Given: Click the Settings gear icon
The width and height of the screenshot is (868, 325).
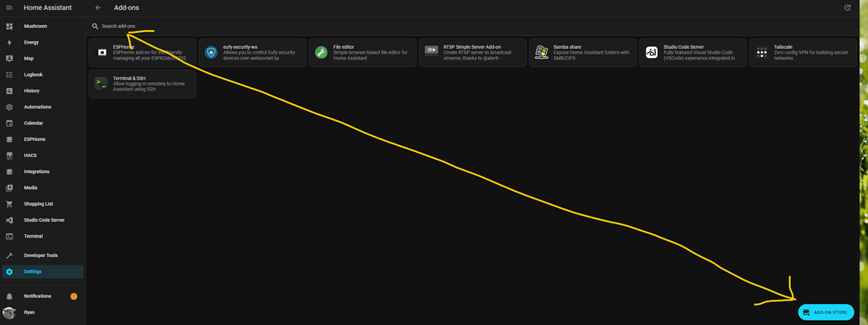Looking at the screenshot, I should tap(9, 271).
